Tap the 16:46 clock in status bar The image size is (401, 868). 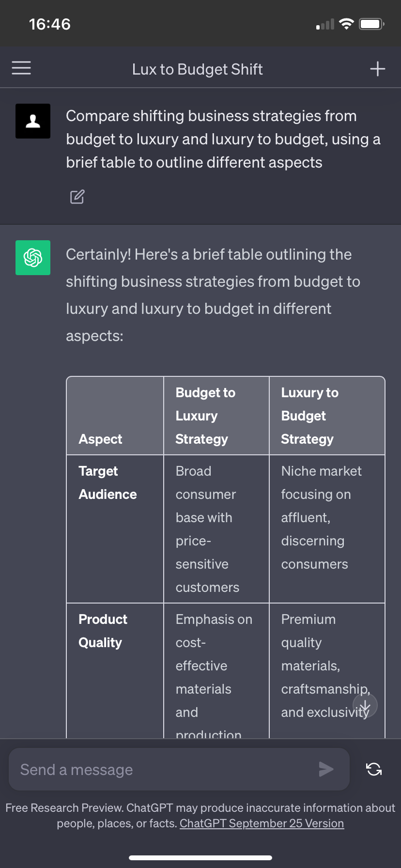click(50, 24)
